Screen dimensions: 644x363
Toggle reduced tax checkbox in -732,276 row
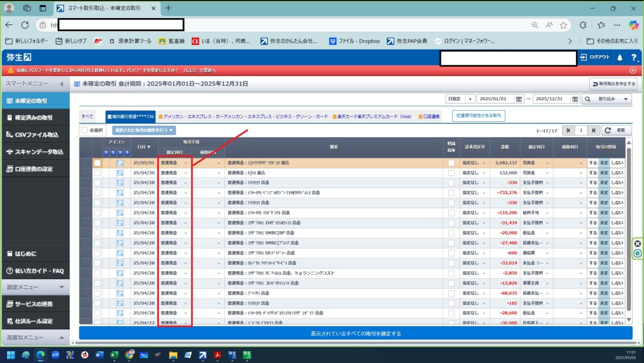pyautogui.click(x=451, y=192)
